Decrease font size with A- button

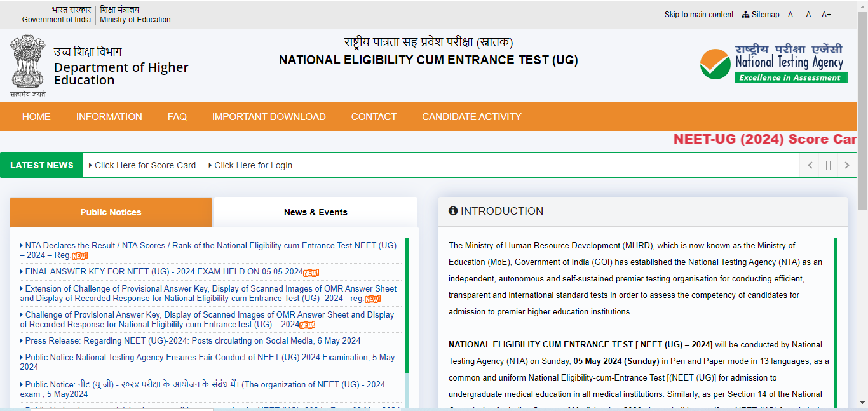(792, 15)
